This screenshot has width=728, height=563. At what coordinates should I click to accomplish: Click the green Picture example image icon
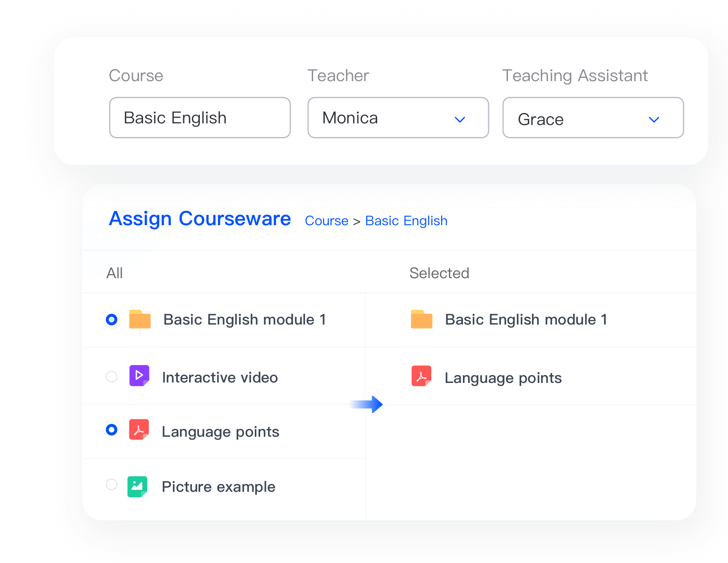137,486
